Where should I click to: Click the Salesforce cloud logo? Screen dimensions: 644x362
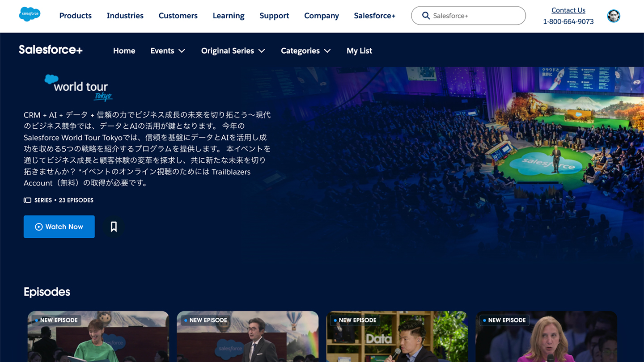pos(30,14)
